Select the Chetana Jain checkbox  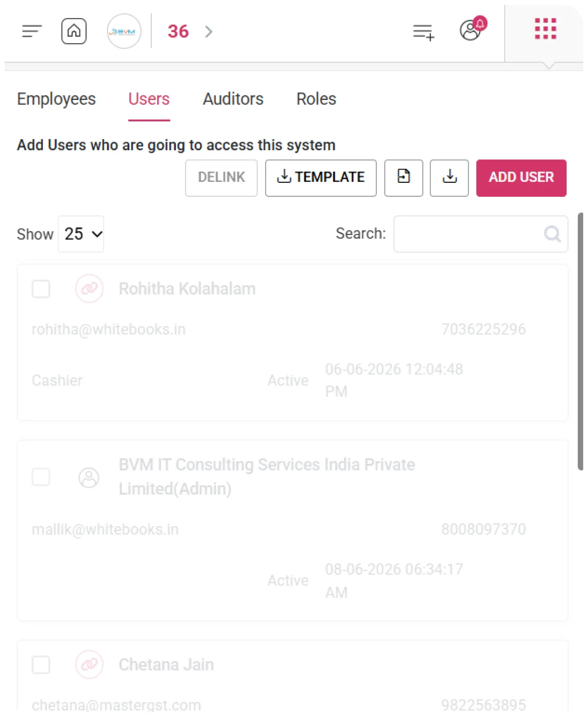click(41, 665)
